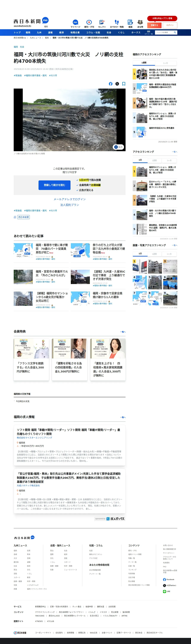The height and width of the screenshot is (644, 191).
Task: Switch アクセスランキング to 1週間 tab
Action: (154, 160)
